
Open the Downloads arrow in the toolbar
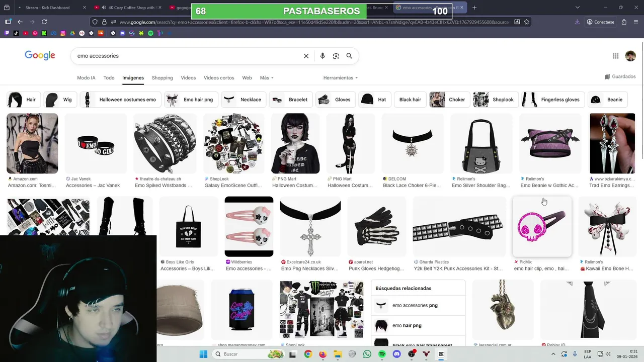[578, 22]
